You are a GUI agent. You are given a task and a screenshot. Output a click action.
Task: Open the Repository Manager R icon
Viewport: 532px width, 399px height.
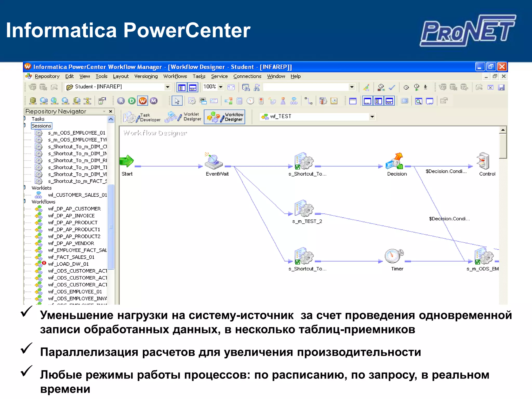121,101
